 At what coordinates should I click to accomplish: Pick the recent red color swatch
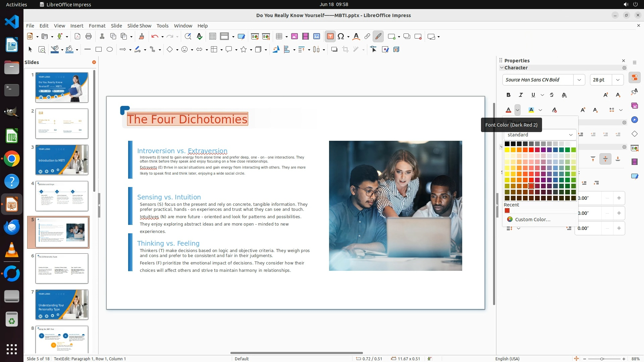(x=507, y=211)
